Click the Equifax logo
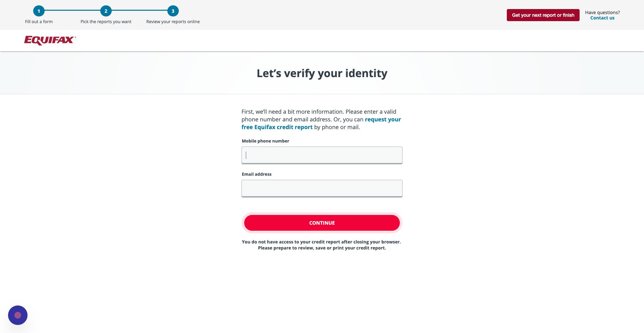Viewport: 644px width, 333px height. 50,40
